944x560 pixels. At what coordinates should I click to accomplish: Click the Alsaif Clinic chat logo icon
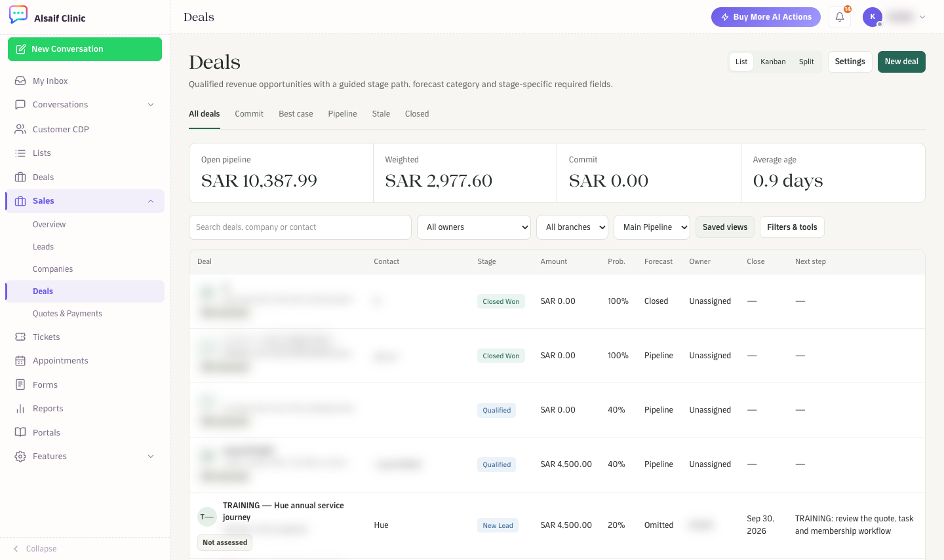18,14
